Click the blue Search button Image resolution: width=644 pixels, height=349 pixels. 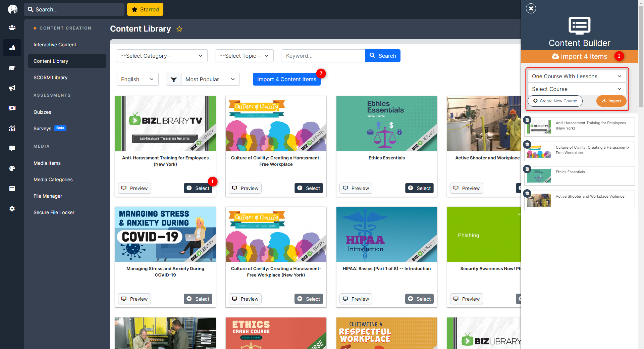[383, 56]
